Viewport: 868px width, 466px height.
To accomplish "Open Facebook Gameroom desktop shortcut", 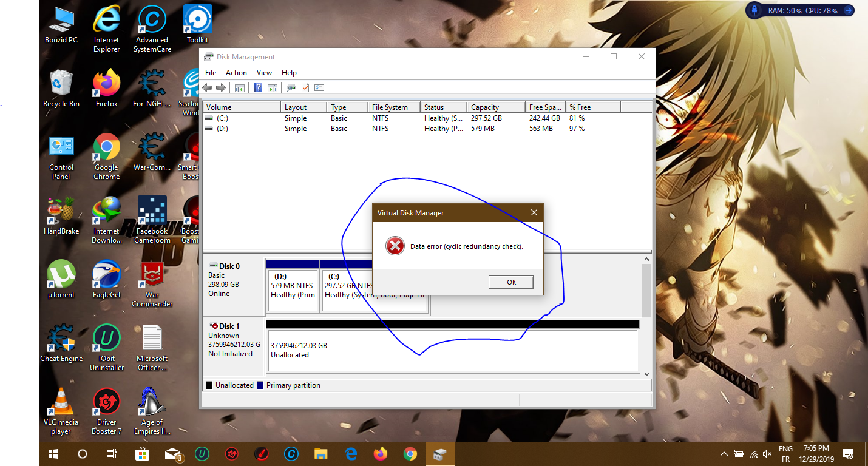I will pos(152,220).
